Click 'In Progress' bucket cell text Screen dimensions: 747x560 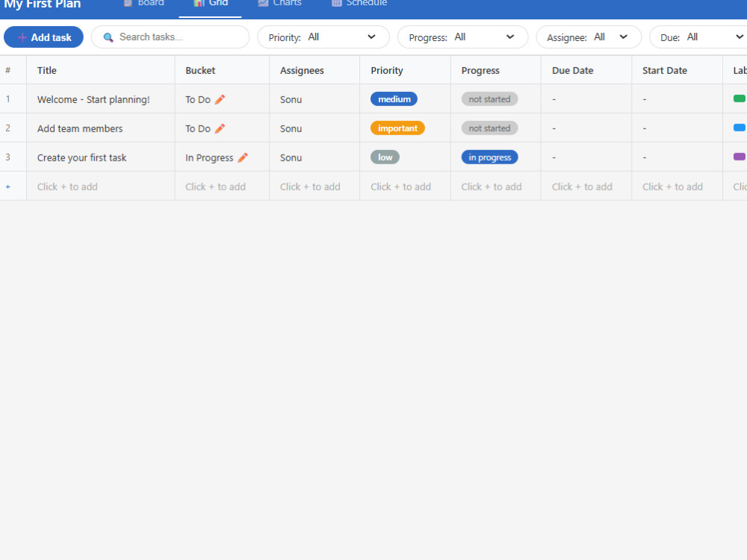(209, 158)
